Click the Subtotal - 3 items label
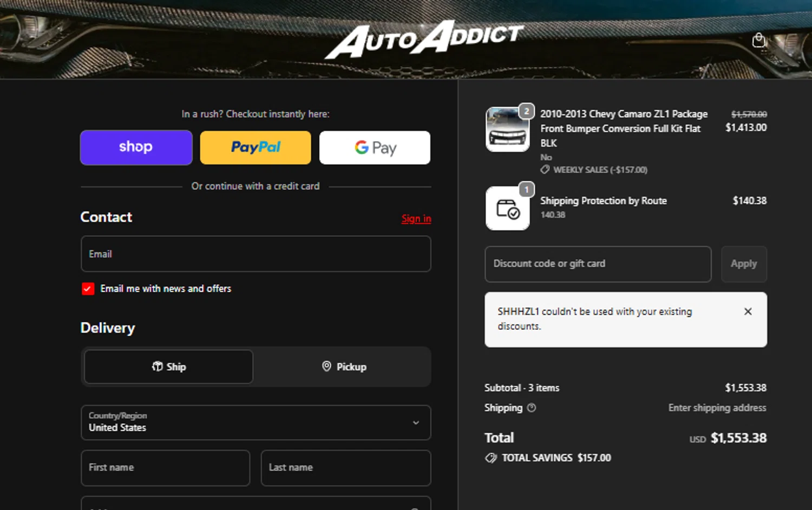The width and height of the screenshot is (812, 510). pos(522,388)
